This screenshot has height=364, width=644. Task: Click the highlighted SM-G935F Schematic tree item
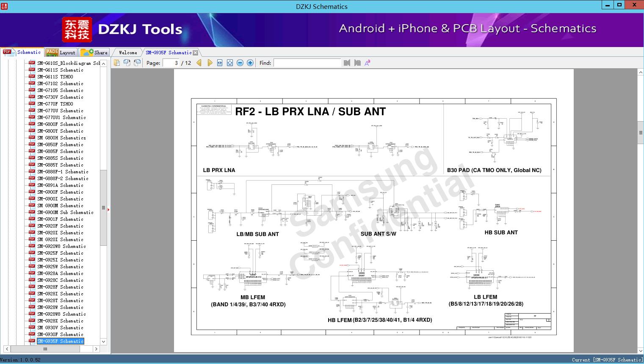point(60,341)
